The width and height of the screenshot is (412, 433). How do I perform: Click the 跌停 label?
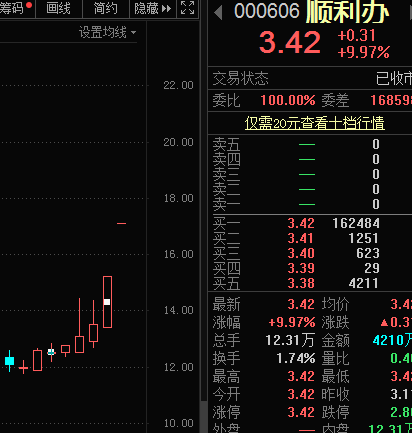coord(335,412)
